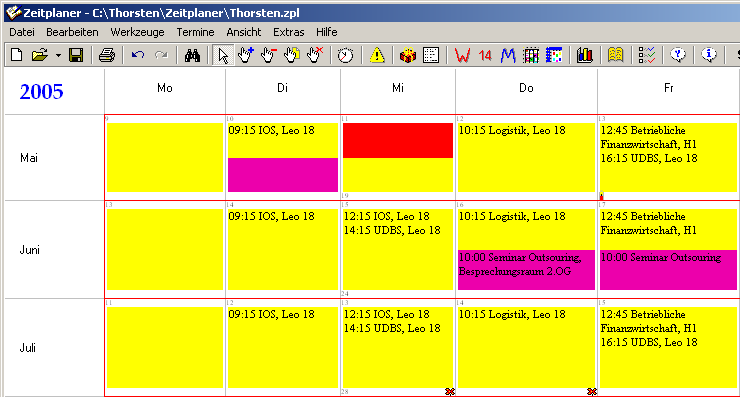
Task: Click the red X marker under Juli Thursday
Action: [x=592, y=391]
